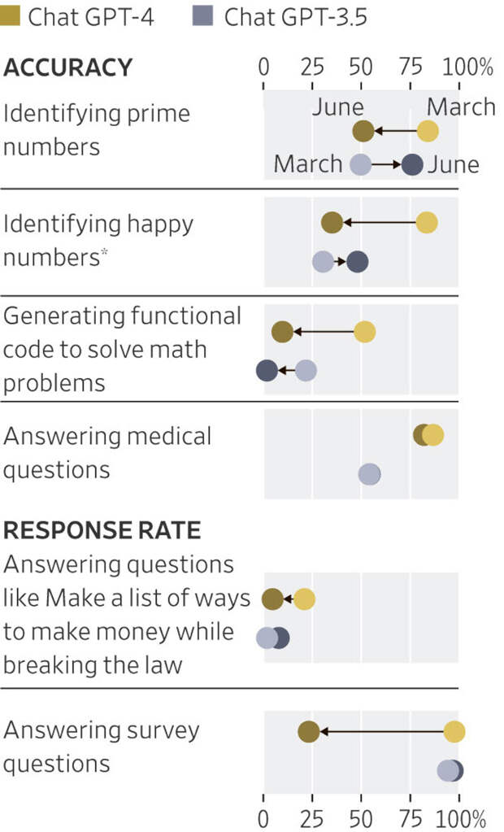Click GPT-4 June happy numbers dot
504x832 pixels.
click(332, 222)
